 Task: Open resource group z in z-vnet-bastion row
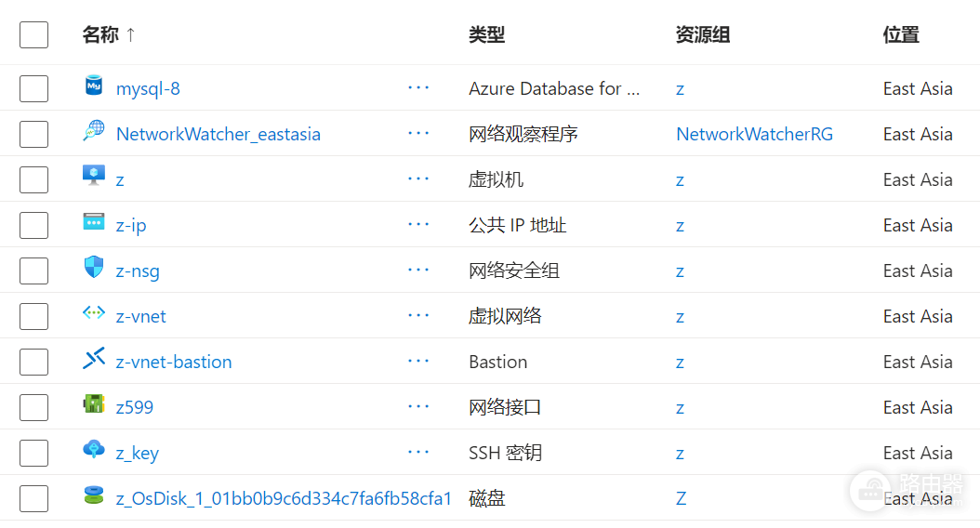(x=680, y=363)
